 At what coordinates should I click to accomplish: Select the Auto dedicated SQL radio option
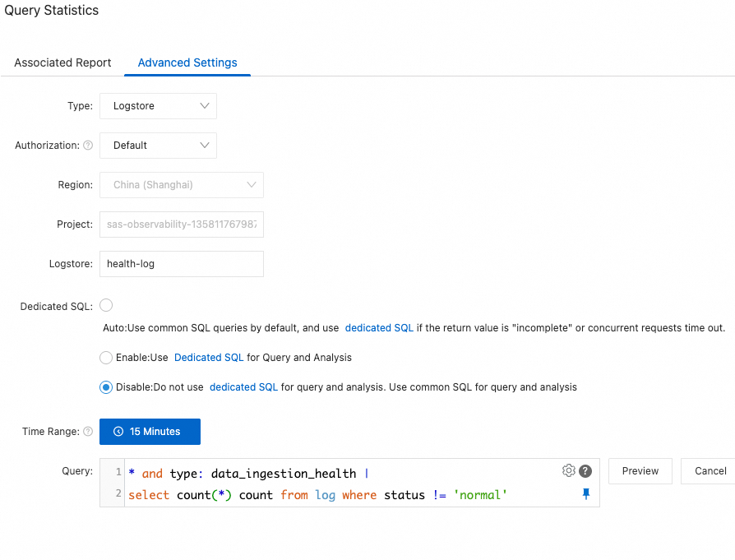[x=106, y=306]
